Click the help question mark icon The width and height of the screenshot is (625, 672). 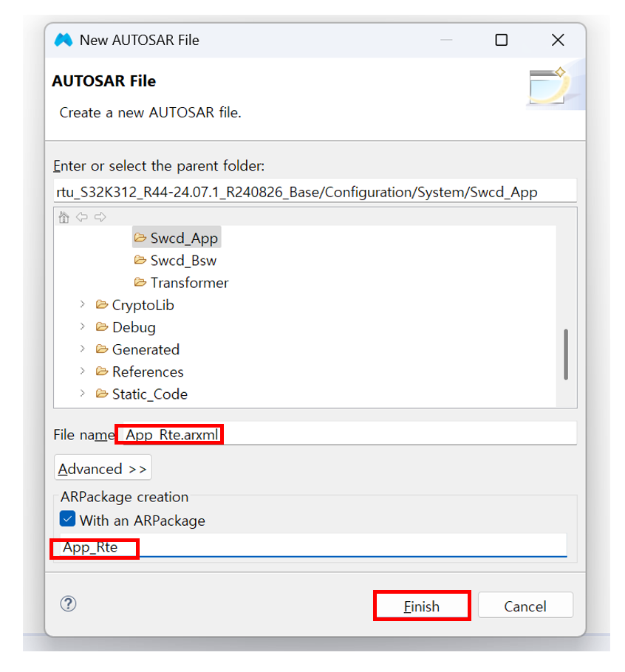(x=68, y=604)
